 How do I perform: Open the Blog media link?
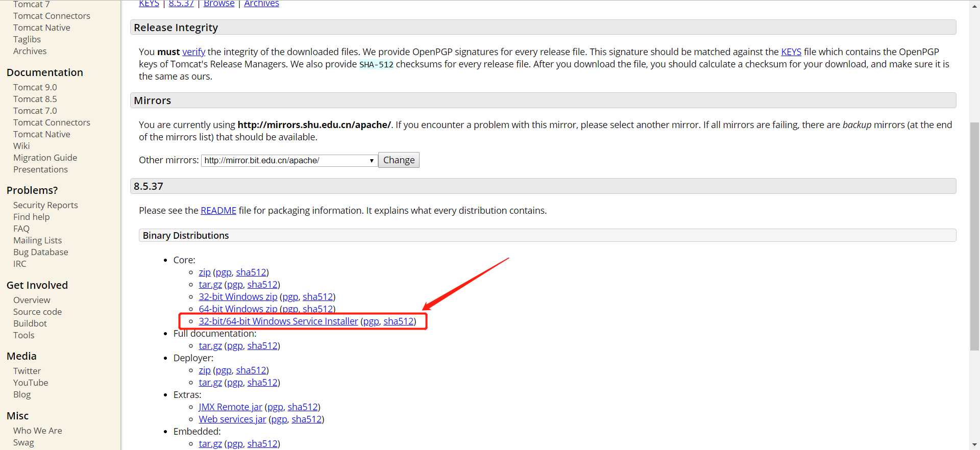tap(22, 394)
